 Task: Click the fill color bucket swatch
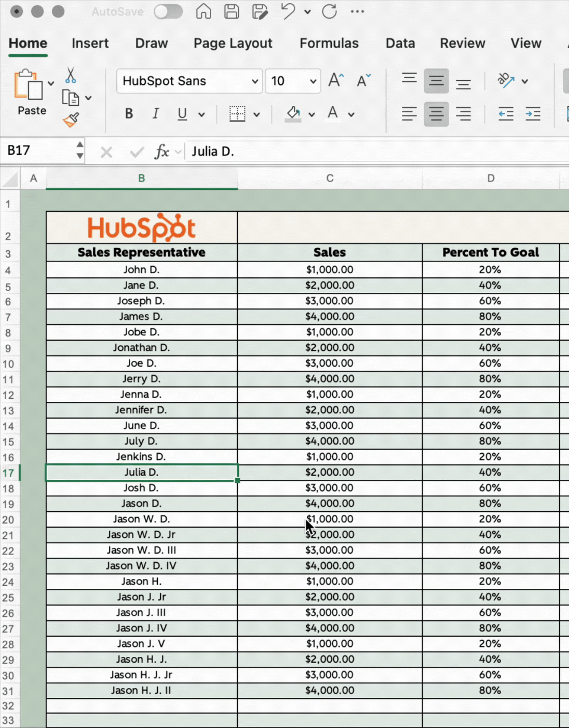[x=293, y=114]
